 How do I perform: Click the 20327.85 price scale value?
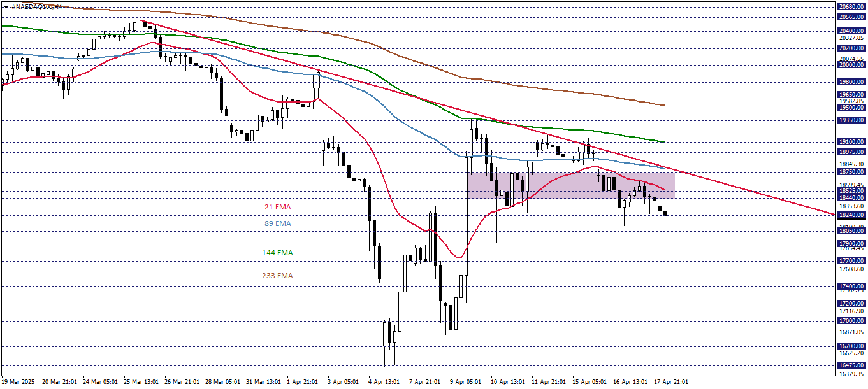851,38
